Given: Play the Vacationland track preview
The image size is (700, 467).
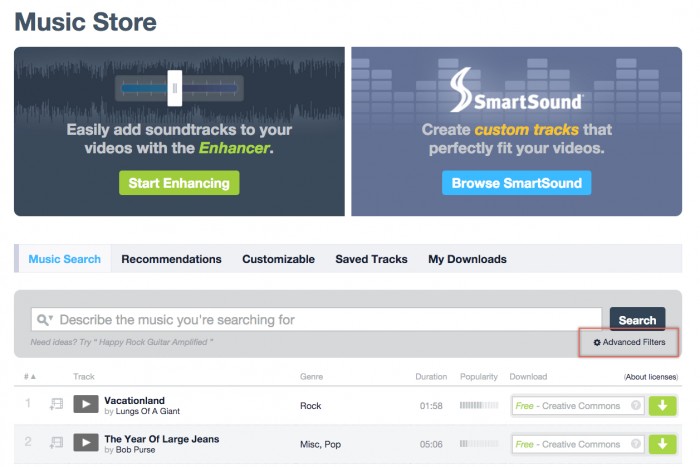Looking at the screenshot, I should [86, 405].
